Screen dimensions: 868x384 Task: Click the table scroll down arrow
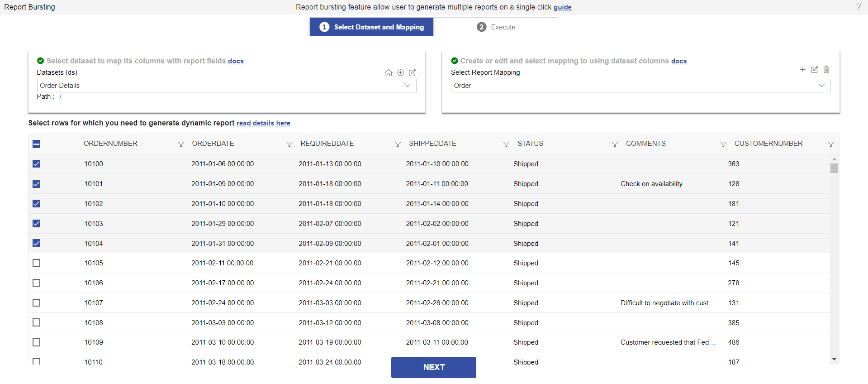pyautogui.click(x=834, y=360)
